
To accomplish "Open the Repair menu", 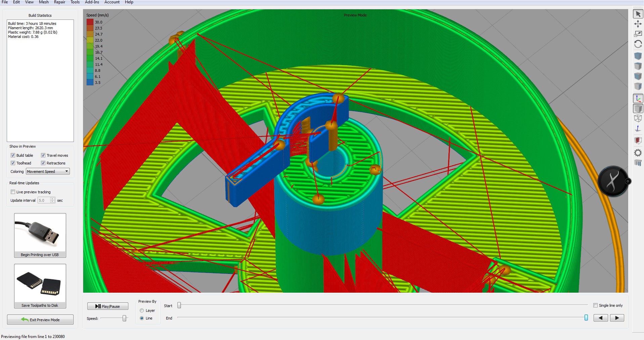I will 59,2.
